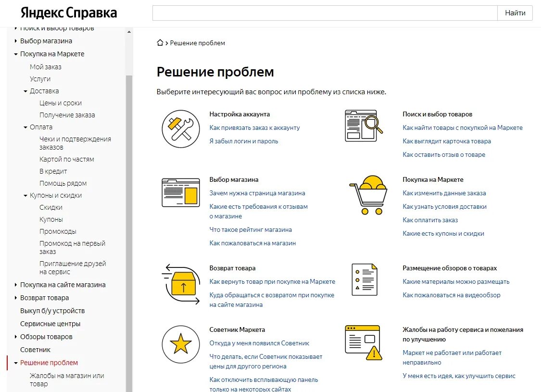Open Приглашение друзей на сервис
The height and width of the screenshot is (392, 541).
(73, 267)
